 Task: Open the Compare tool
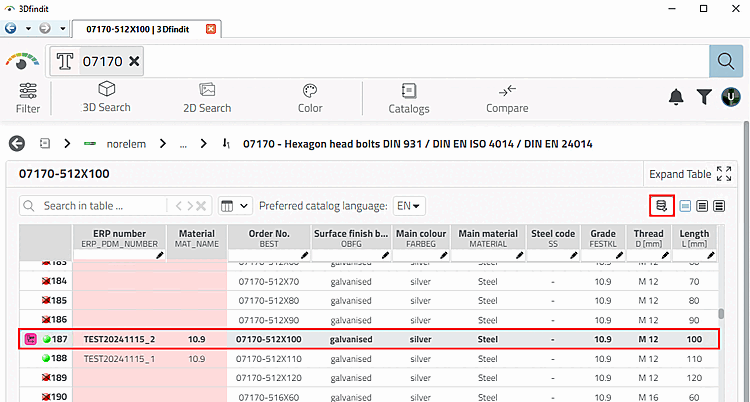coord(507,99)
